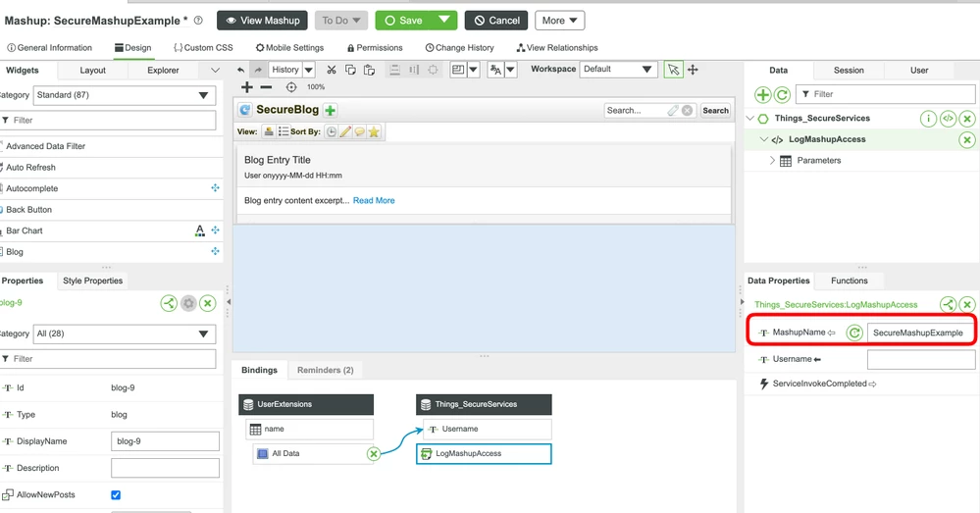Click the View Mashup button
Image resolution: width=980 pixels, height=513 pixels.
pyautogui.click(x=263, y=21)
